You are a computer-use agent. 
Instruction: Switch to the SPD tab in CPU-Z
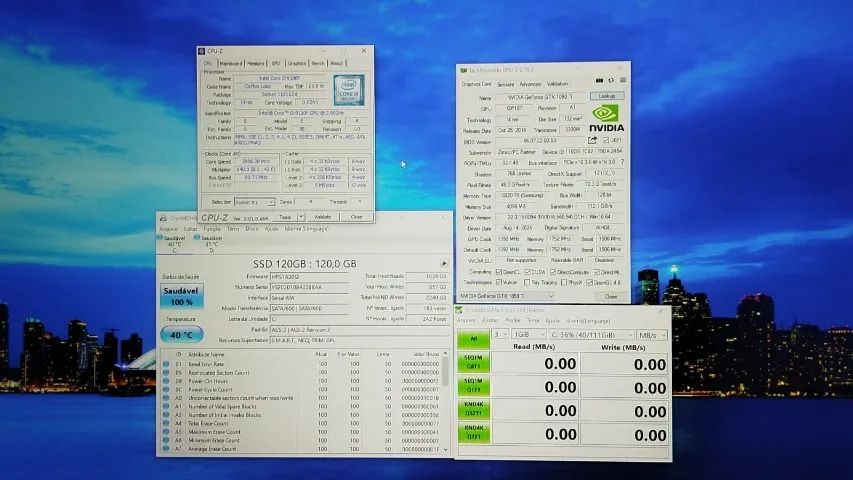(276, 64)
